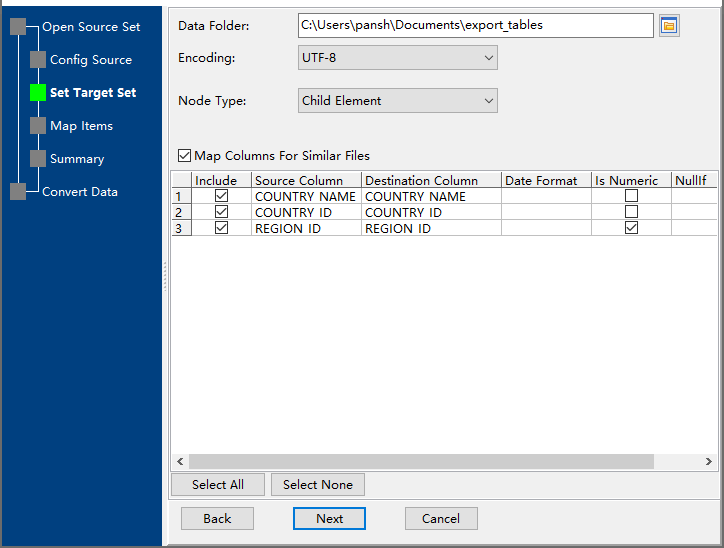The height and width of the screenshot is (548, 724).
Task: Click the horizontal scrollbar thumb of the table
Action: click(x=421, y=461)
